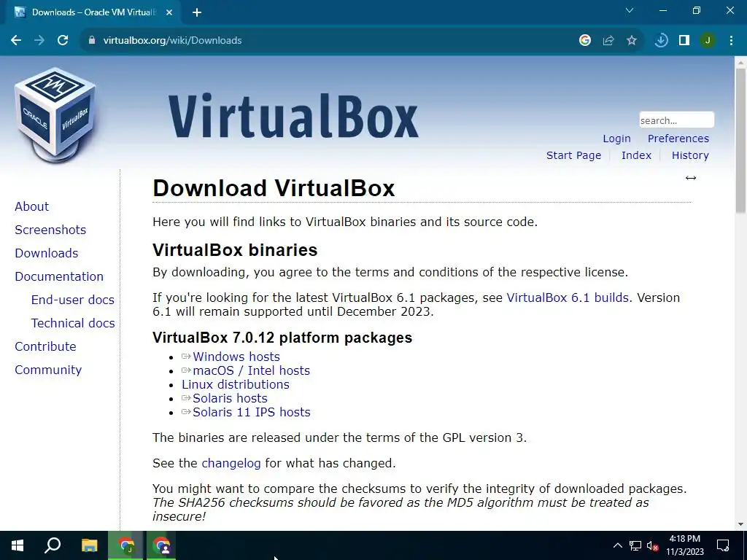The image size is (747, 560).
Task: Click the Preferences link
Action: (678, 139)
